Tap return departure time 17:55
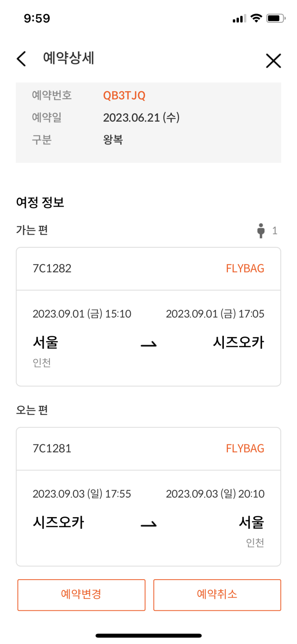Image resolution: width=297 pixels, height=644 pixels. click(x=118, y=494)
